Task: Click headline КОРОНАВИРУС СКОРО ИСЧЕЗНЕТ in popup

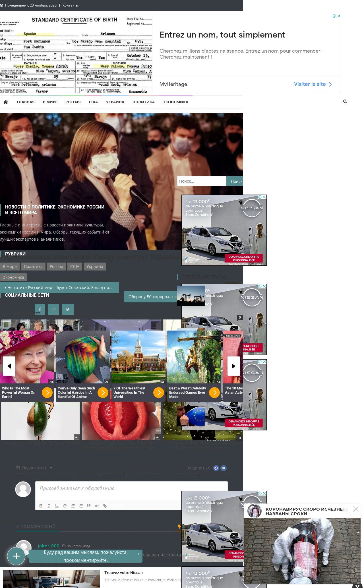Action: [306, 511]
